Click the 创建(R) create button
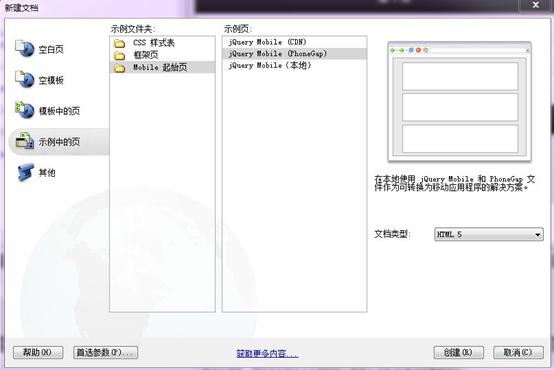This screenshot has width=554, height=370. click(x=458, y=352)
